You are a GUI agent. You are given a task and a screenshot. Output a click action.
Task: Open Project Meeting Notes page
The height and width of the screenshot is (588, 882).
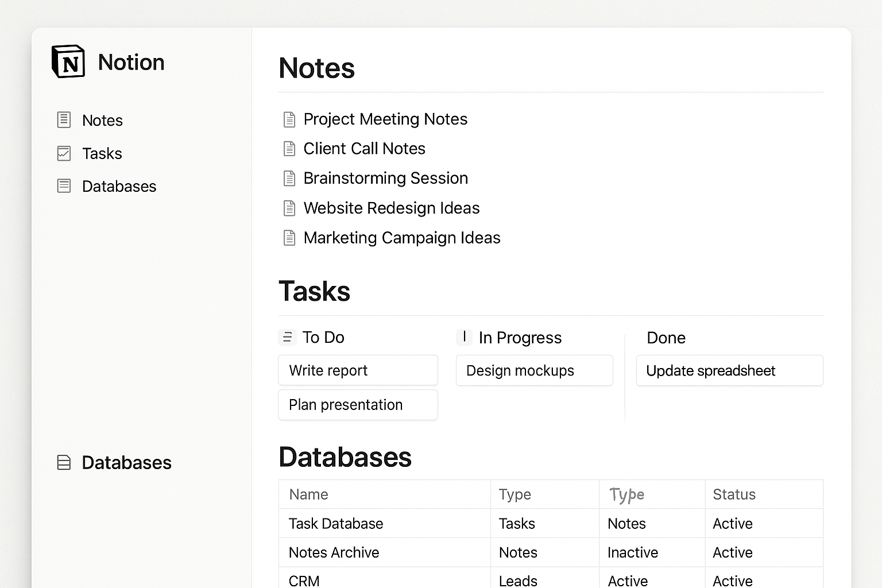[x=385, y=119]
